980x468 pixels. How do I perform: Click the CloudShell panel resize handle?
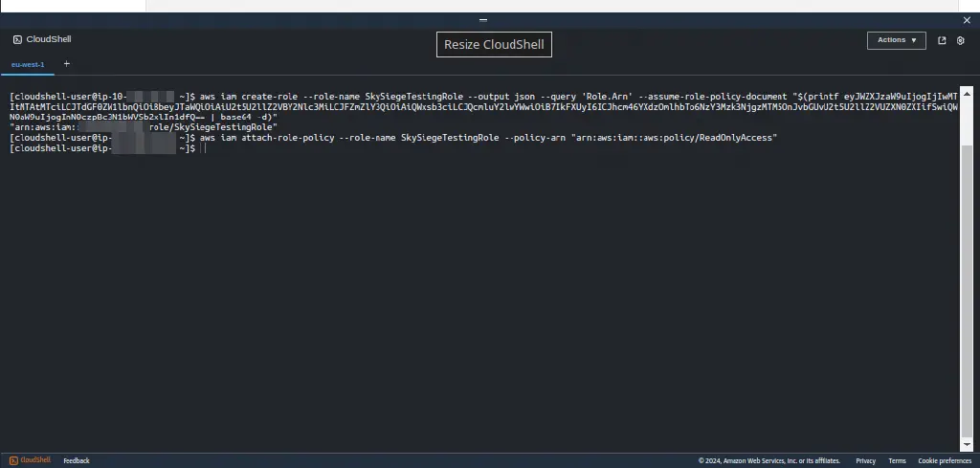tap(483, 20)
